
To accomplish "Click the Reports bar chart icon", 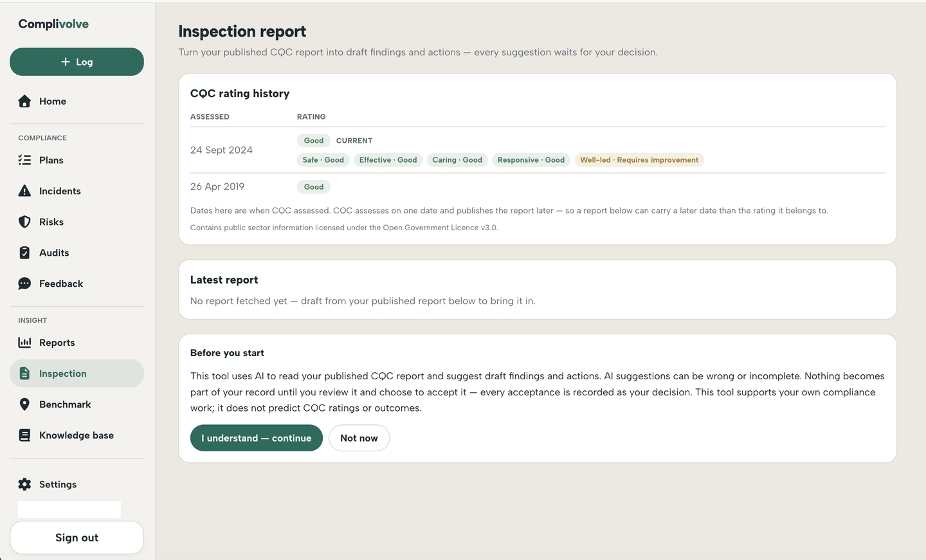I will (24, 343).
